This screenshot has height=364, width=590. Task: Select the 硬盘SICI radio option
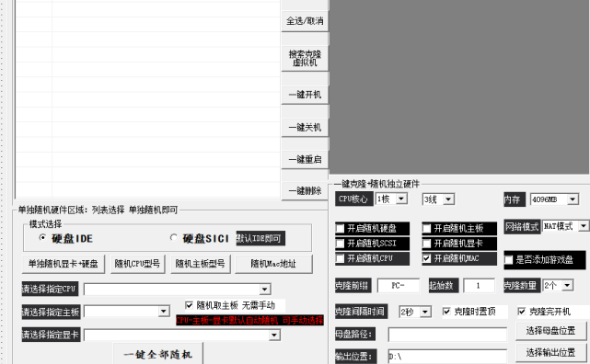[x=173, y=238]
